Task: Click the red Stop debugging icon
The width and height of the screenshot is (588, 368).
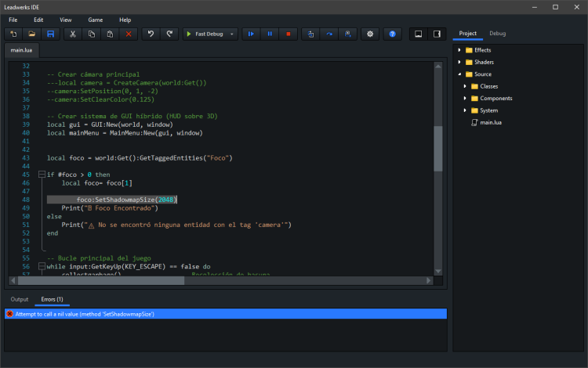Action: pyautogui.click(x=289, y=34)
